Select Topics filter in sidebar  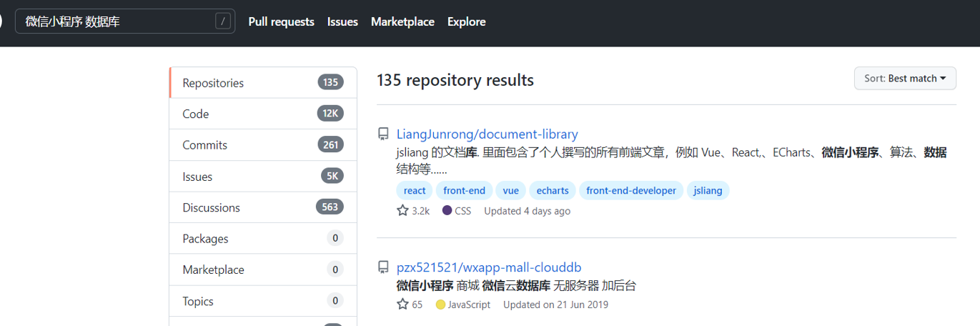(263, 301)
